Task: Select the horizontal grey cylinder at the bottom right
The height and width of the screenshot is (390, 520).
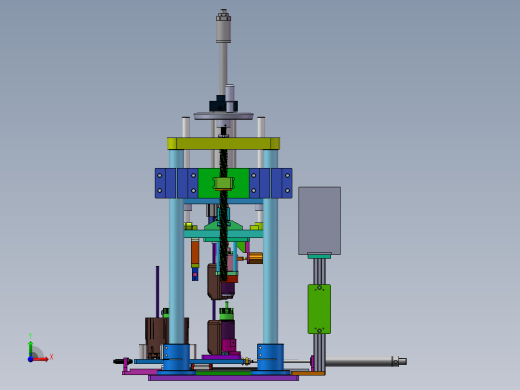Action: click(x=362, y=361)
